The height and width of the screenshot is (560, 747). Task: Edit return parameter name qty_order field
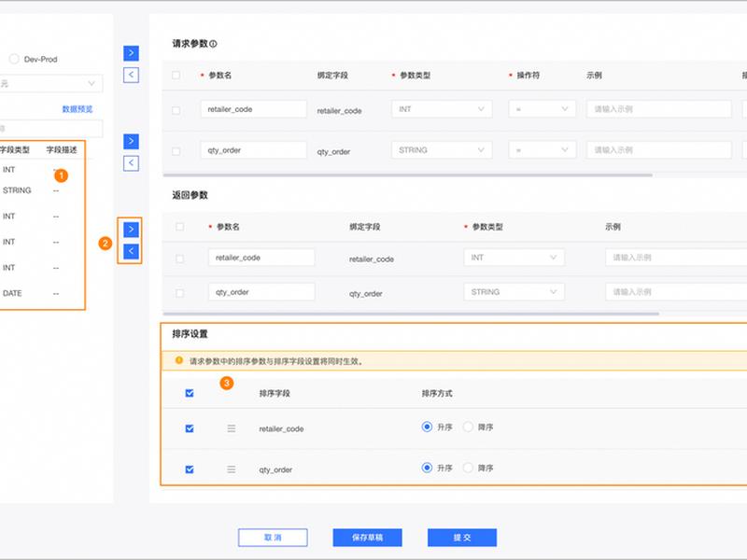pos(261,292)
